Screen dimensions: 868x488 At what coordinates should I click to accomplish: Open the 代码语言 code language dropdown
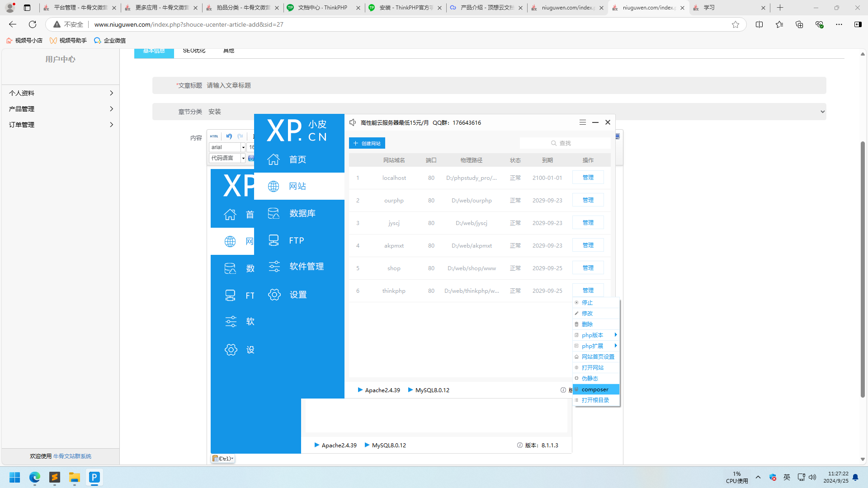(x=243, y=158)
